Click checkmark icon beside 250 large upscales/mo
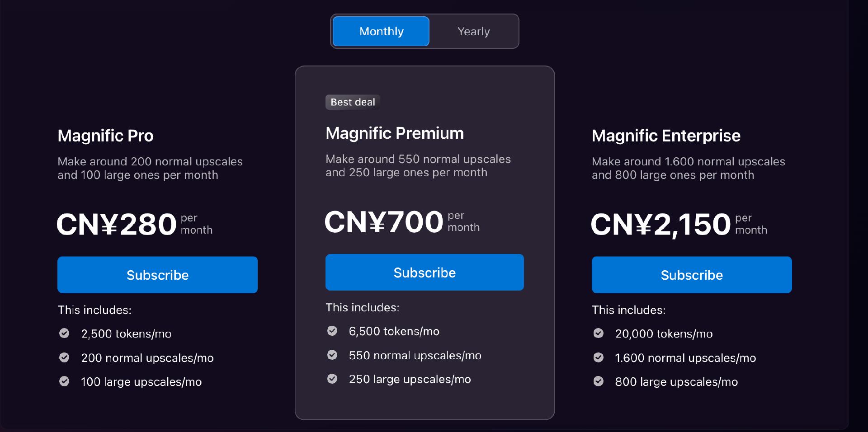 (332, 379)
